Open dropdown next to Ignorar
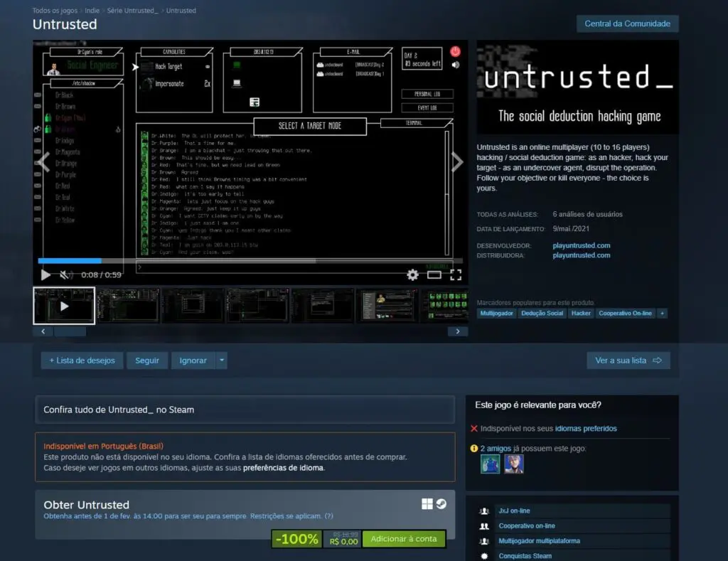The image size is (728, 561). click(x=222, y=360)
